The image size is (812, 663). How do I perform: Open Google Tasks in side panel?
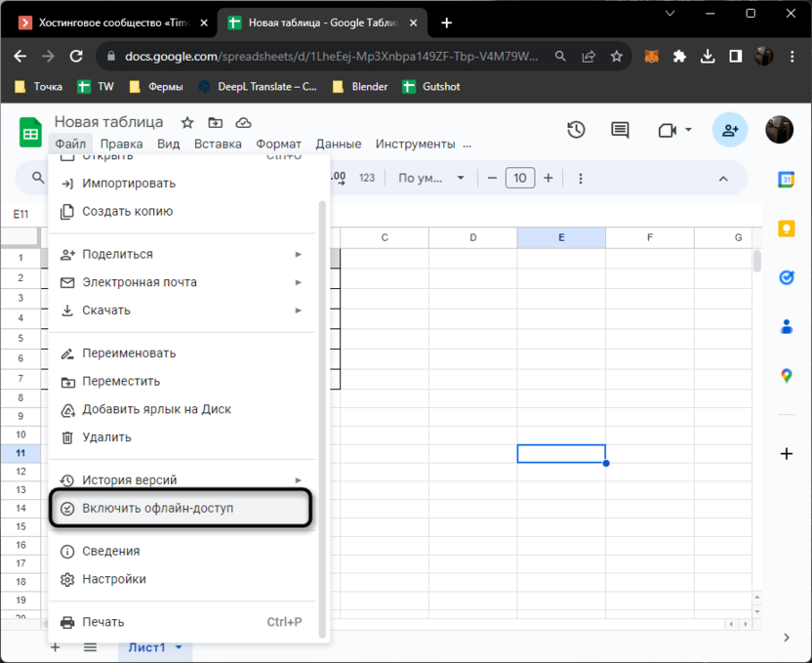787,277
